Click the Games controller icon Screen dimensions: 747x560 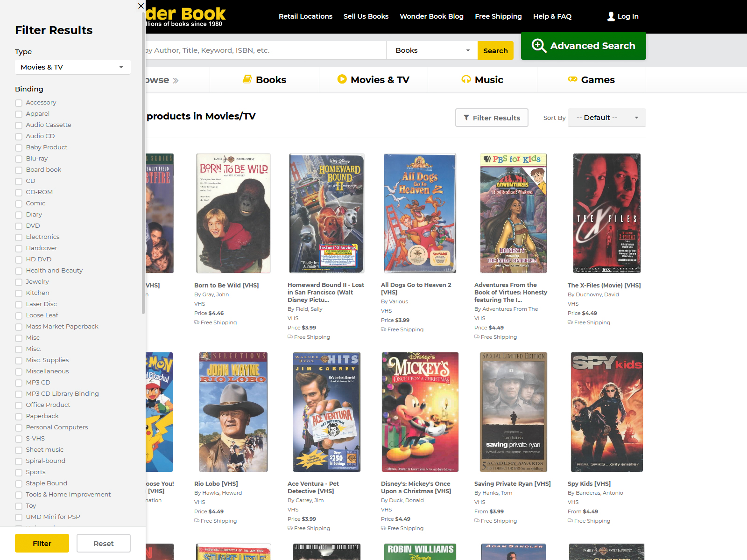[x=572, y=79]
